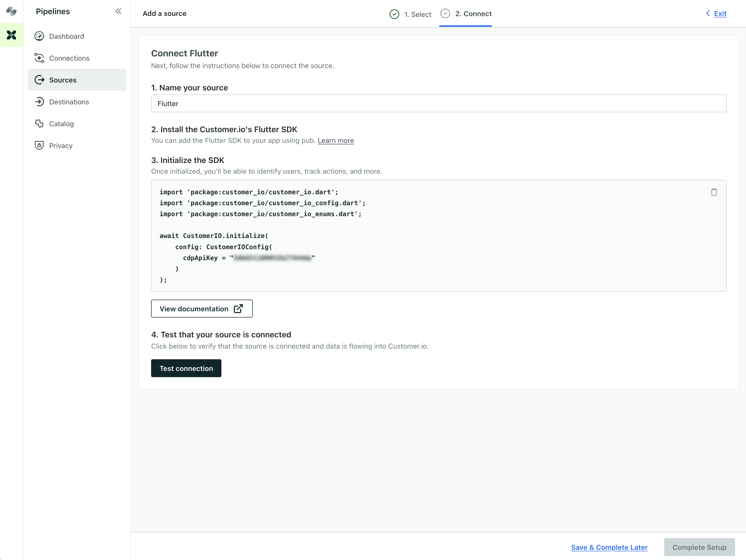The height and width of the screenshot is (560, 746).
Task: Click the green checkmark for Select step
Action: tap(394, 14)
